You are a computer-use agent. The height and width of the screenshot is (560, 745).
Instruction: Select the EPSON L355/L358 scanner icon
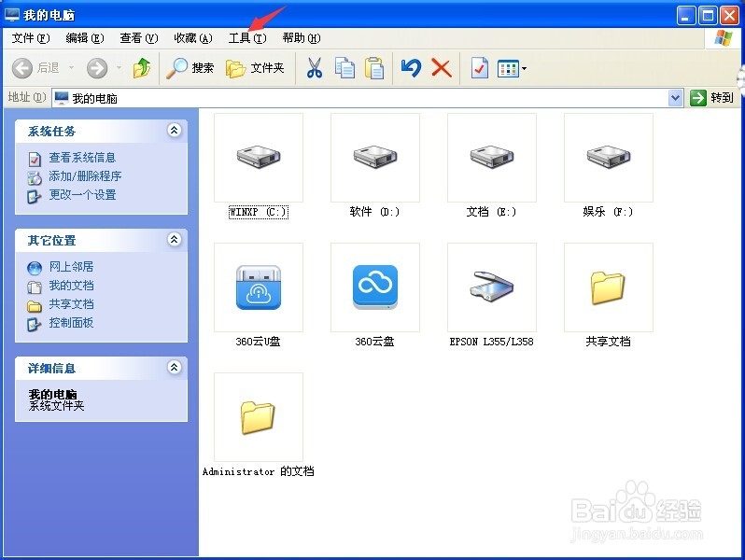coord(492,287)
